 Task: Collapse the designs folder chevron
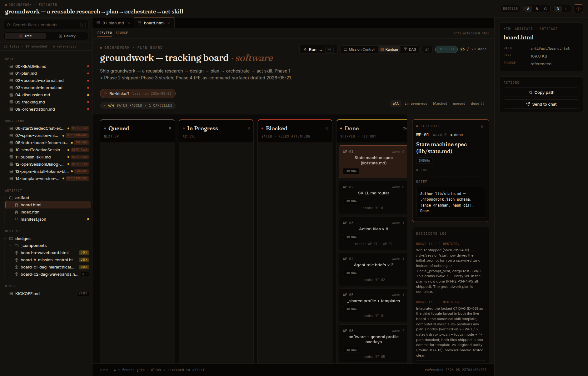point(5,238)
